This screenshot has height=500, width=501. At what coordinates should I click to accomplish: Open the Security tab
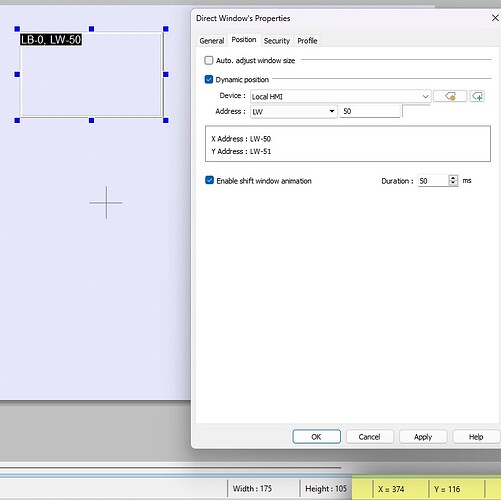pos(277,41)
